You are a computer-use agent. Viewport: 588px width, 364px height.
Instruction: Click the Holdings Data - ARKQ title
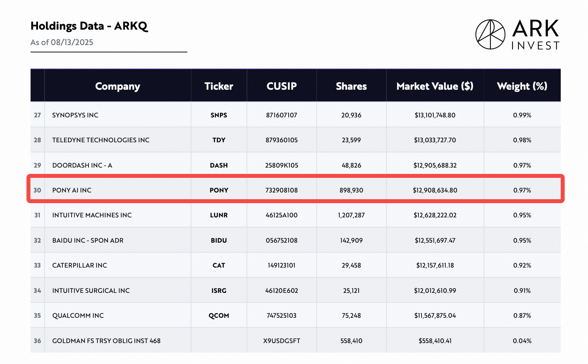point(89,26)
